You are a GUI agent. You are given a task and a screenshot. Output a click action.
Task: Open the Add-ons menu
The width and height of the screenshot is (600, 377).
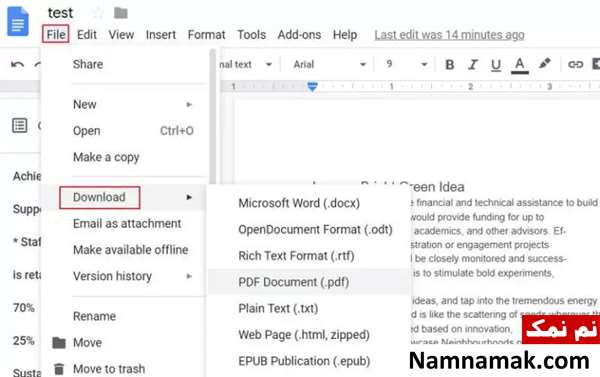tap(299, 34)
